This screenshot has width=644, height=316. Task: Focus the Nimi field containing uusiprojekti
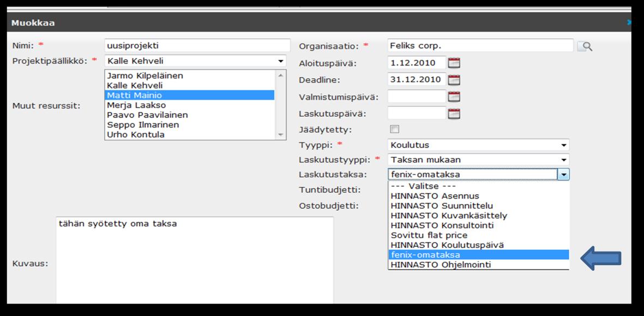pyautogui.click(x=197, y=45)
